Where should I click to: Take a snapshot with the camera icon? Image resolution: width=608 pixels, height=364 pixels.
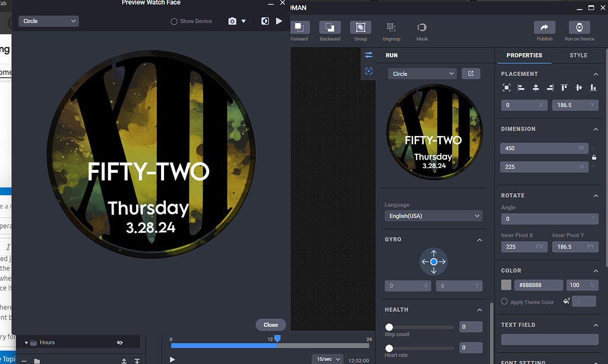click(232, 21)
